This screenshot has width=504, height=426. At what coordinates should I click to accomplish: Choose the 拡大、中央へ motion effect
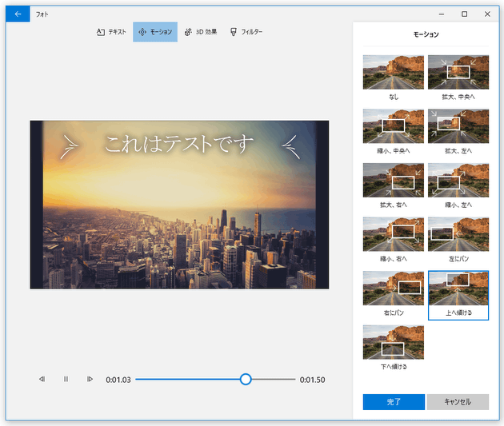(x=458, y=72)
